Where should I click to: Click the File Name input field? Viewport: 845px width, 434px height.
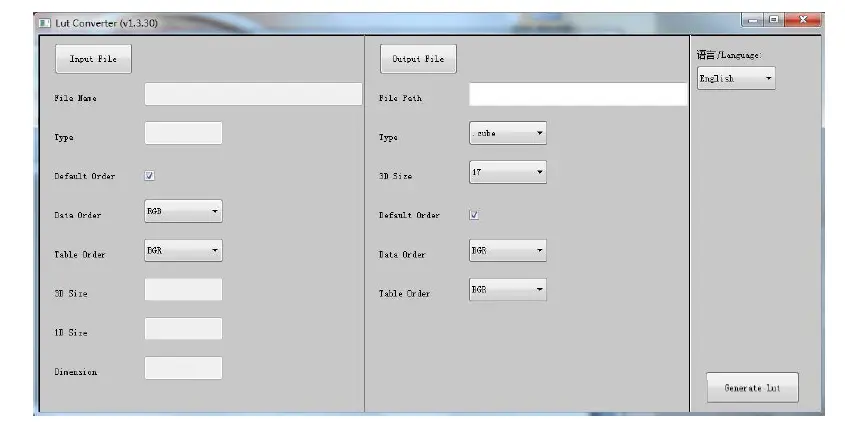[253, 94]
